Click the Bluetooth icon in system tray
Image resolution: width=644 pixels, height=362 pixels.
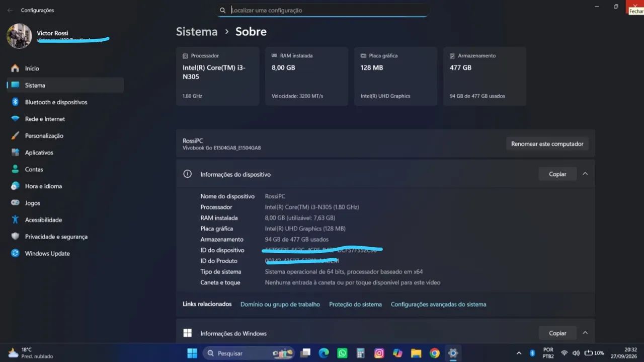coord(532,353)
